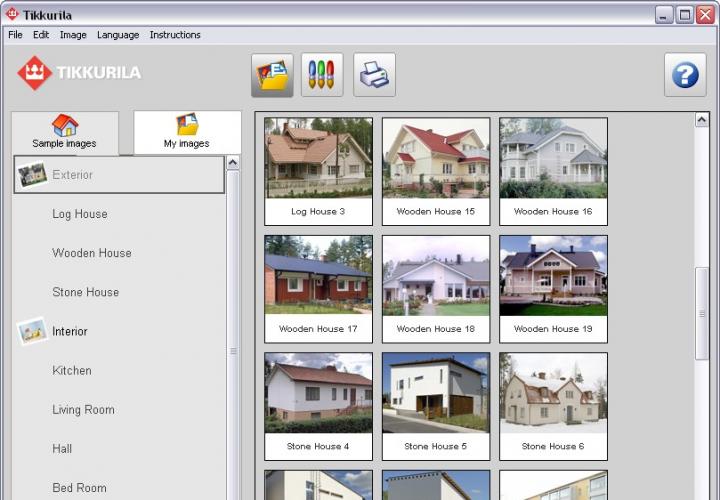Screen dimensions: 720x500
Task: Choose the Wooden House 19 thumbnail
Action: coord(553,289)
